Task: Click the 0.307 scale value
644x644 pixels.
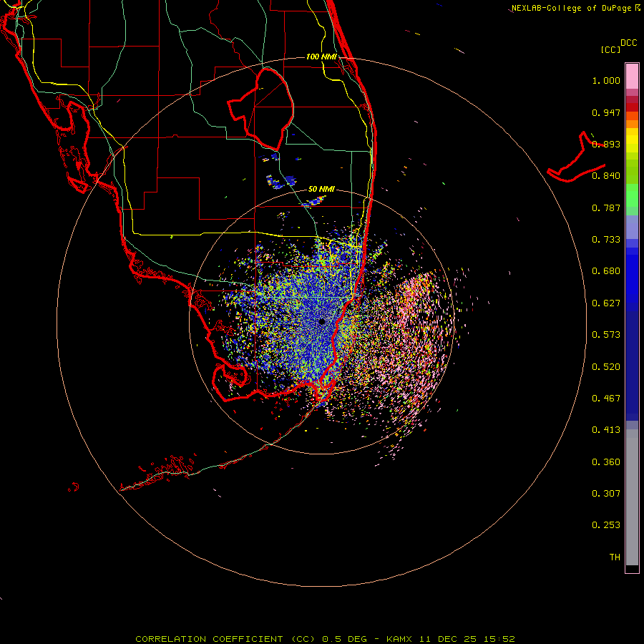Action: [606, 494]
